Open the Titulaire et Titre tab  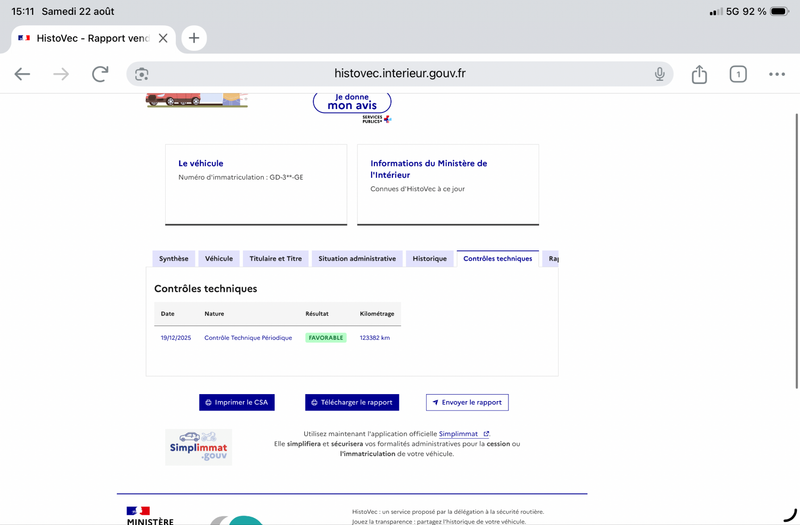click(276, 259)
